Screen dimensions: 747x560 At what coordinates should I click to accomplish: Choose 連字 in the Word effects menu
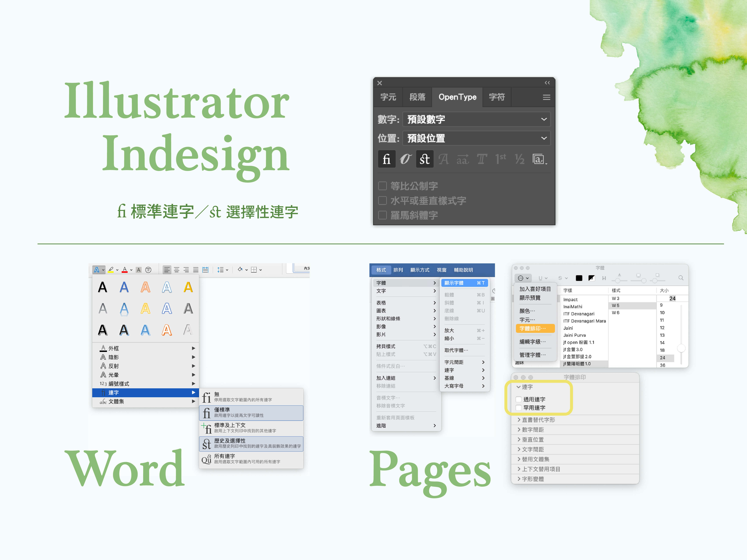tap(145, 393)
